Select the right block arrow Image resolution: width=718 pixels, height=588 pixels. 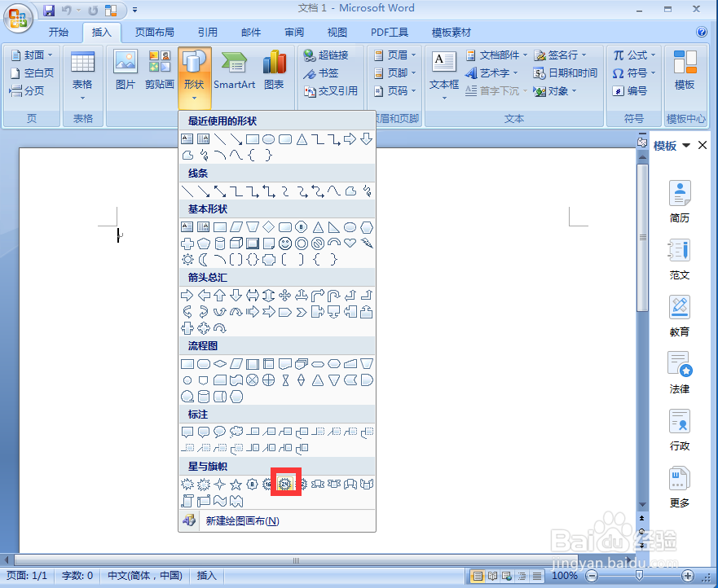(187, 295)
